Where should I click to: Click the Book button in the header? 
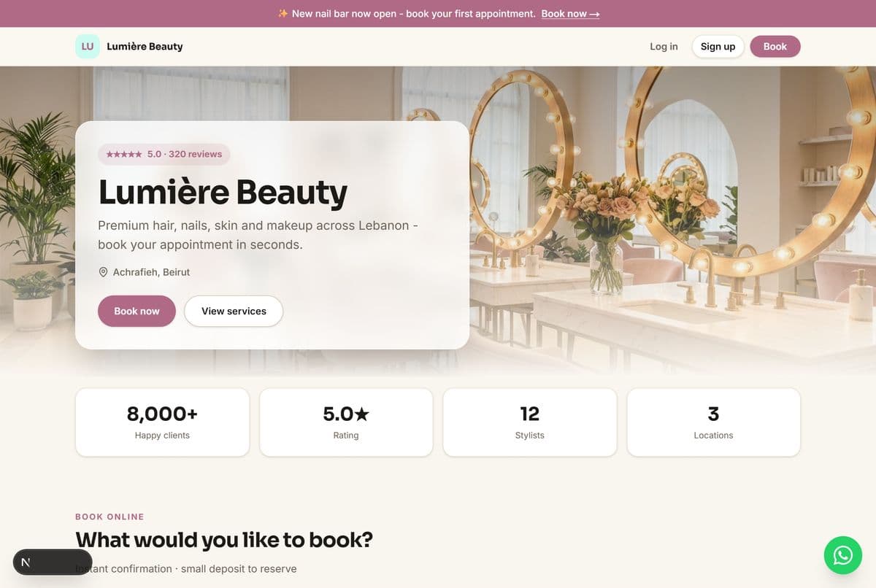tap(775, 46)
